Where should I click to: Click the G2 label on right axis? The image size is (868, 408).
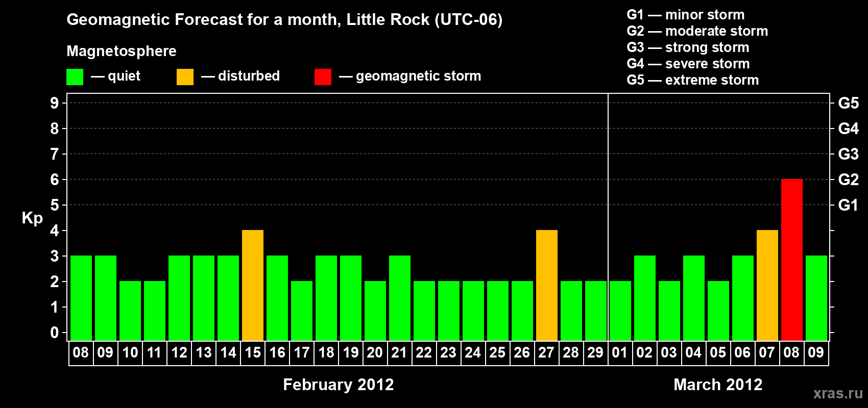click(x=849, y=180)
